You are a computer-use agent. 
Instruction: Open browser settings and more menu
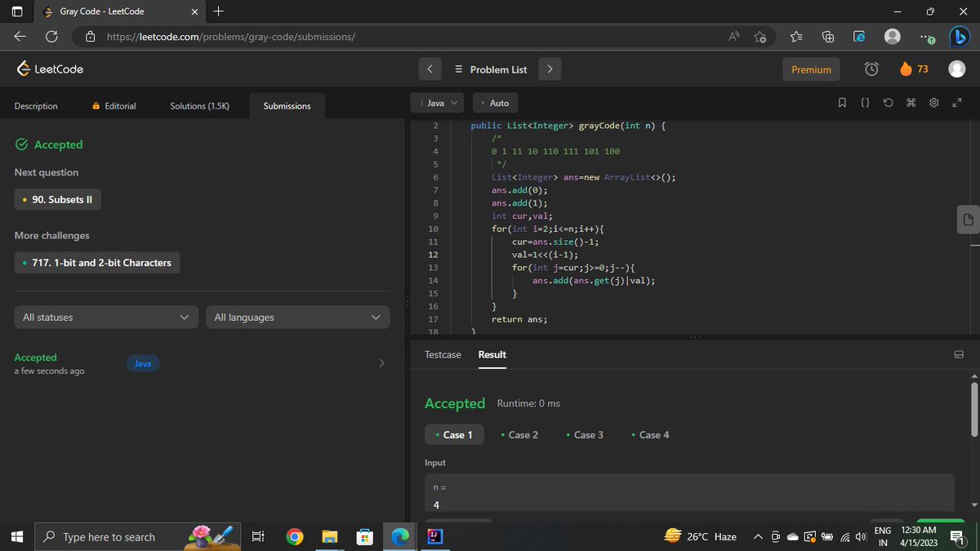point(927,37)
